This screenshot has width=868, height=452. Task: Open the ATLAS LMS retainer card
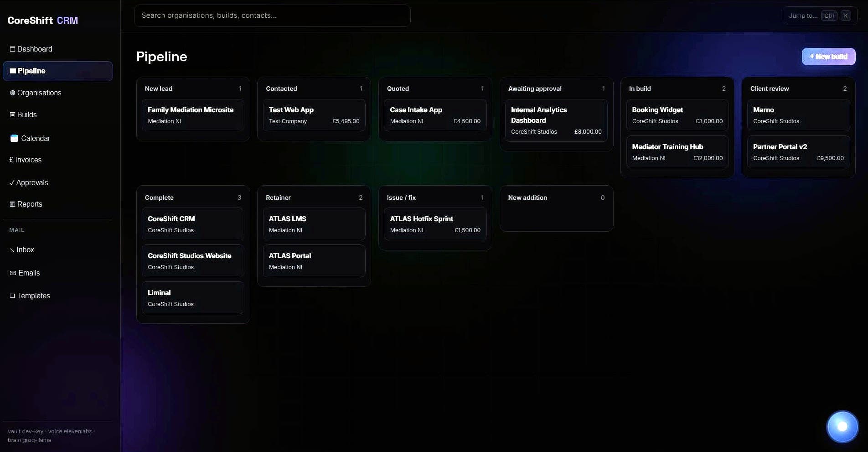click(x=314, y=224)
